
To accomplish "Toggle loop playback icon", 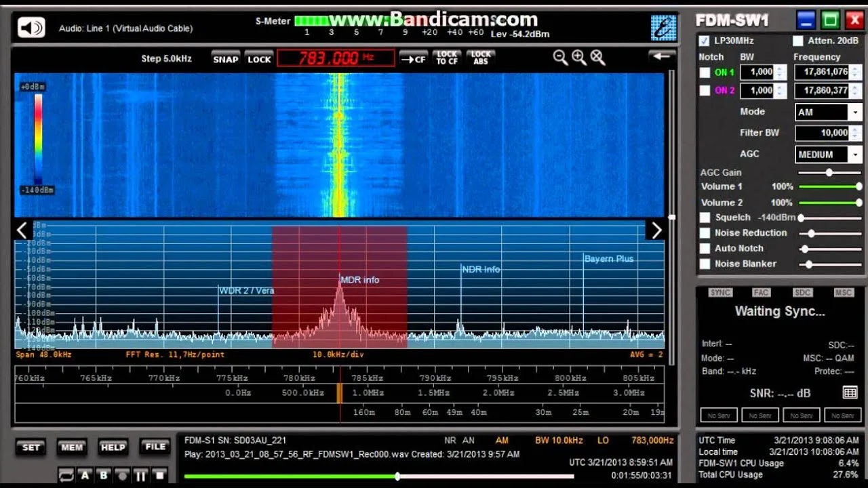I will 66,474.
